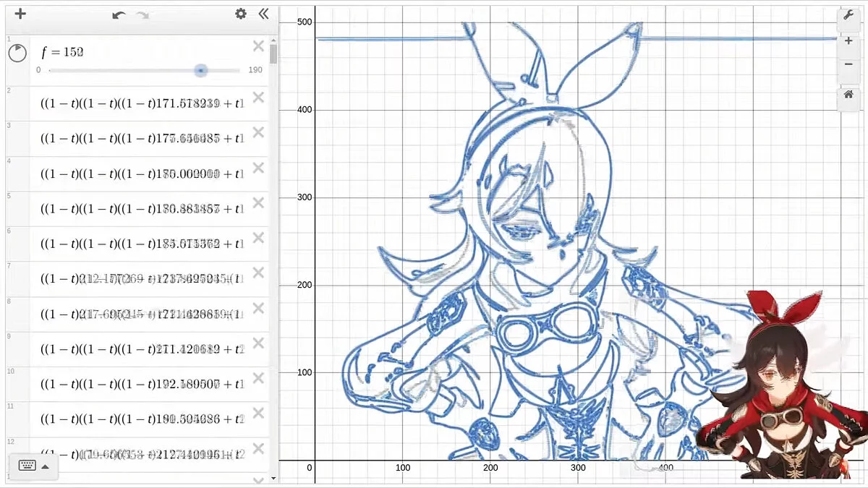The image size is (868, 488).
Task: Set the slider upper limit 190
Action: point(255,70)
